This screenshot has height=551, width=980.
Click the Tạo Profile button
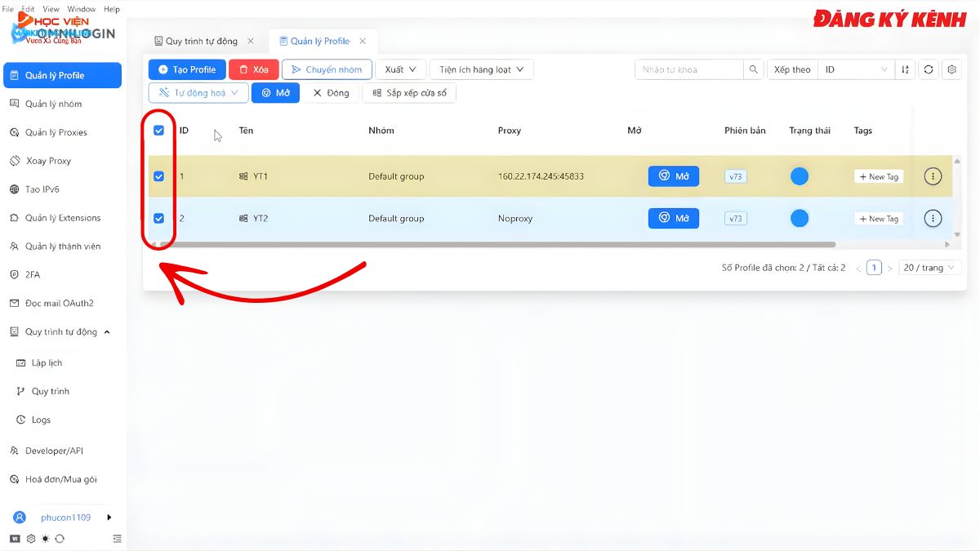click(x=187, y=69)
